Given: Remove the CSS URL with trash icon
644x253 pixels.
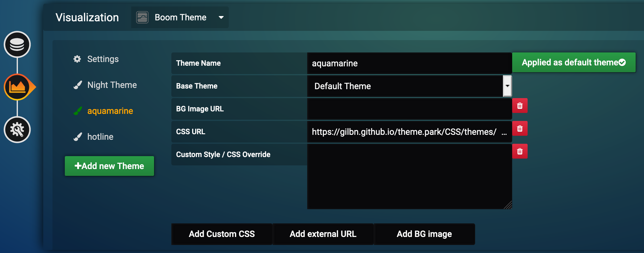Looking at the screenshot, I should 520,128.
